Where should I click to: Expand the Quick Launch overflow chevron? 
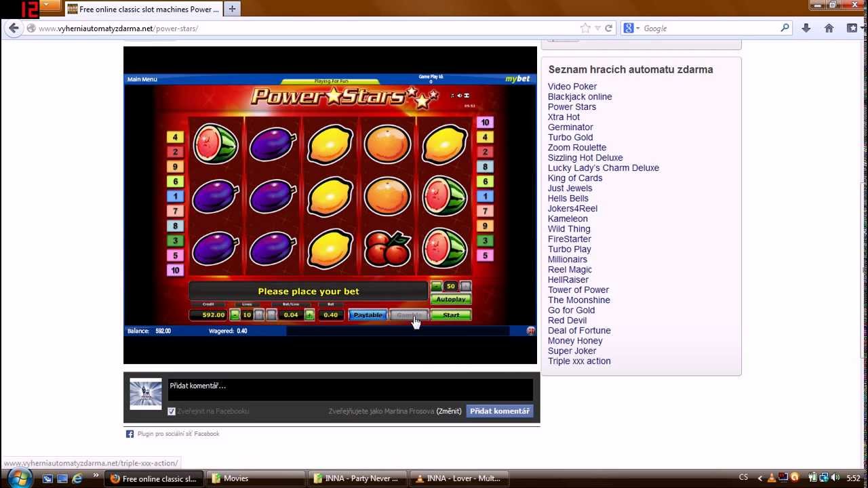(96, 476)
